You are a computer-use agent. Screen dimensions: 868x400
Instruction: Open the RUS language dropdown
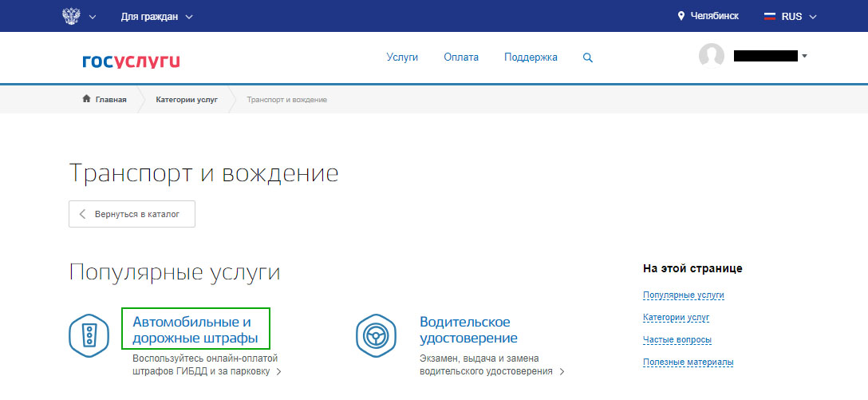click(x=799, y=17)
